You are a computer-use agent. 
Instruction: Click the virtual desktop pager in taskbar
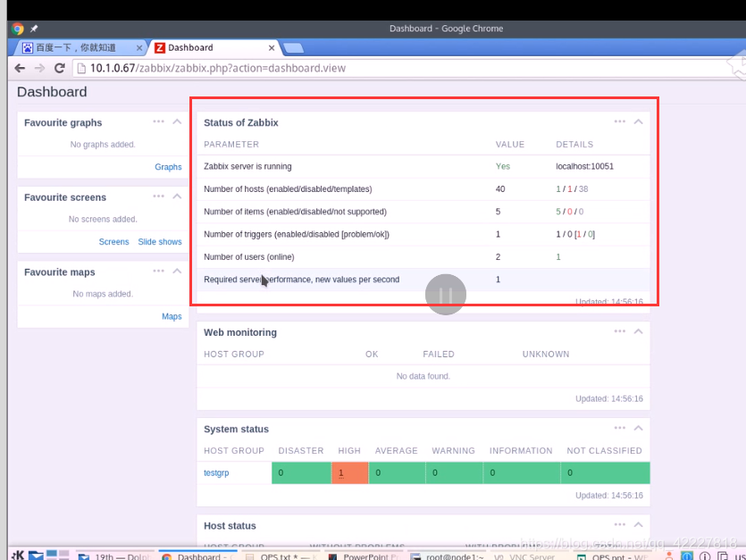coord(57,555)
